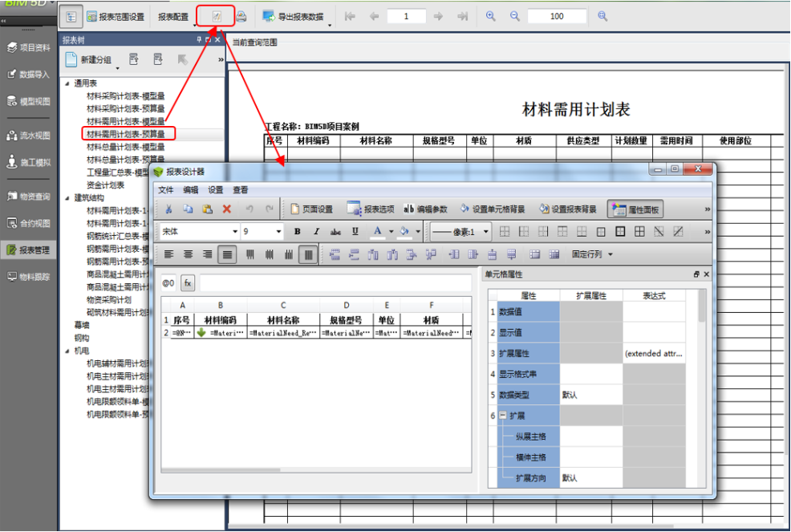The width and height of the screenshot is (791, 532).
Task: Toggle strikethrough formatting
Action: (335, 232)
